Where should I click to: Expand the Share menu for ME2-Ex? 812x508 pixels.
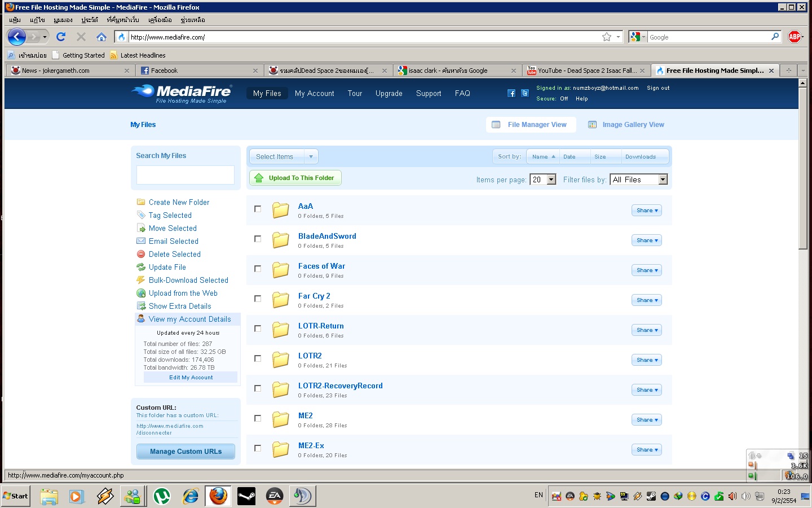pyautogui.click(x=647, y=450)
